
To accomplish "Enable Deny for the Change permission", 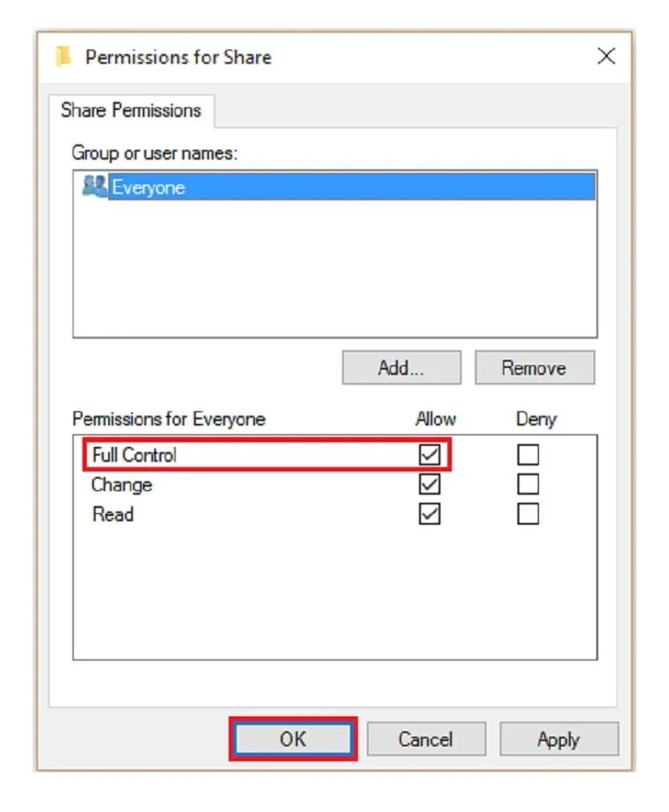I will pyautogui.click(x=528, y=485).
